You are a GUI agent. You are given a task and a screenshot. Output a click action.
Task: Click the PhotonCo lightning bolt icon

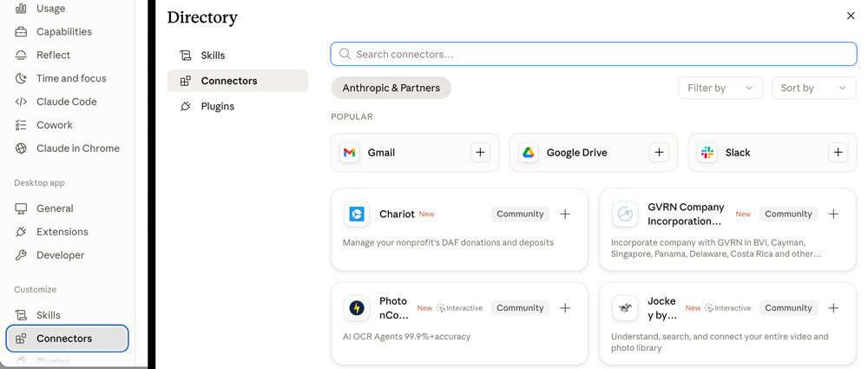click(x=357, y=308)
